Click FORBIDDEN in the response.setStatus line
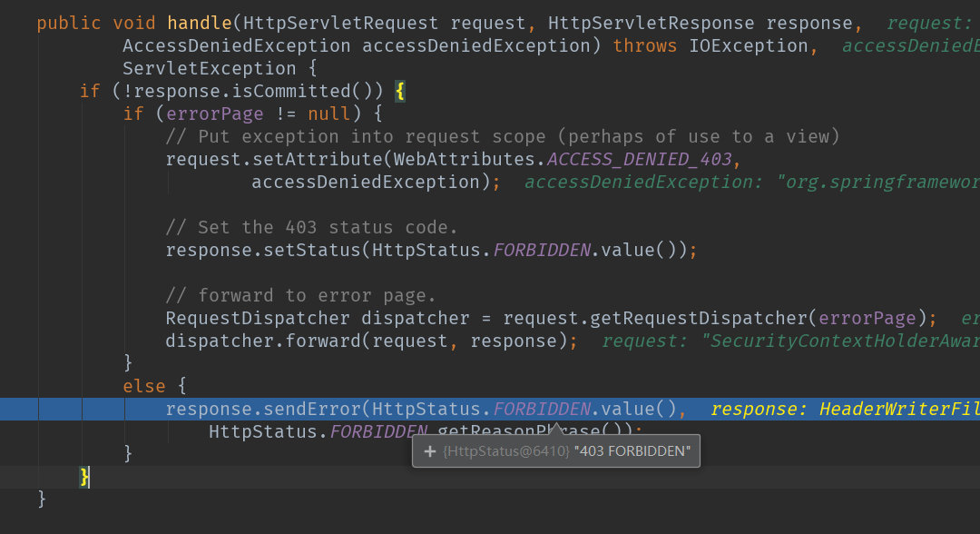Screen dimensions: 980x534 pos(542,250)
